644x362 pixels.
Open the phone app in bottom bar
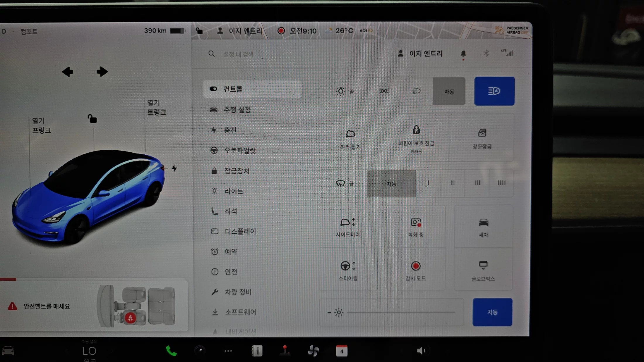tap(171, 351)
